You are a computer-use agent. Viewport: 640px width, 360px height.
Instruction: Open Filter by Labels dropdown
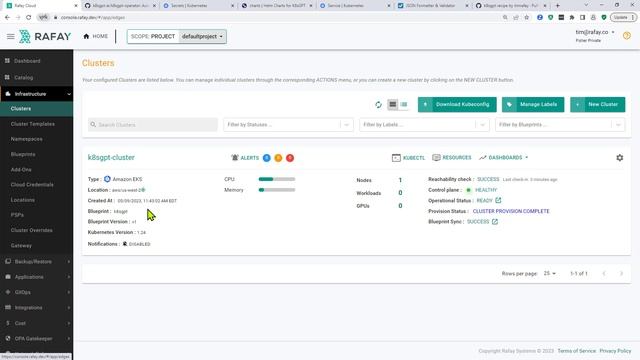(424, 125)
